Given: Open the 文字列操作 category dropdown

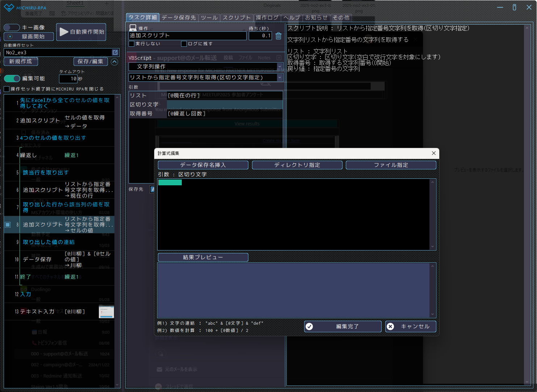Looking at the screenshot, I should click(280, 67).
